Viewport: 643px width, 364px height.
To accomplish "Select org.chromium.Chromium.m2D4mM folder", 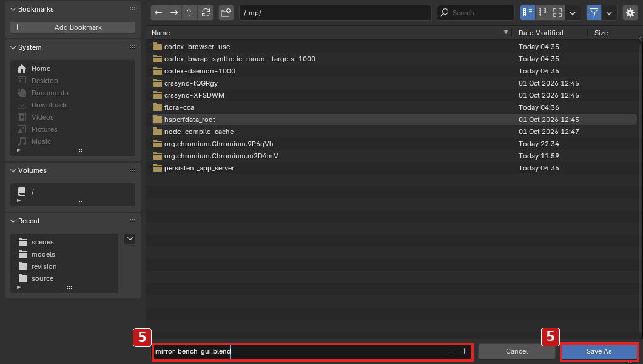I will 394,156.
